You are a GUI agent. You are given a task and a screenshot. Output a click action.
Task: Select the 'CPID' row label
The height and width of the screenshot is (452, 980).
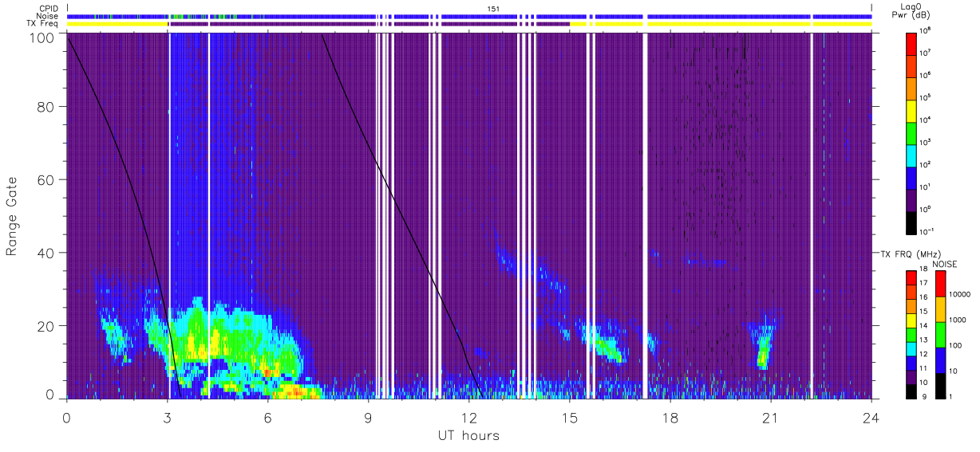coord(49,9)
